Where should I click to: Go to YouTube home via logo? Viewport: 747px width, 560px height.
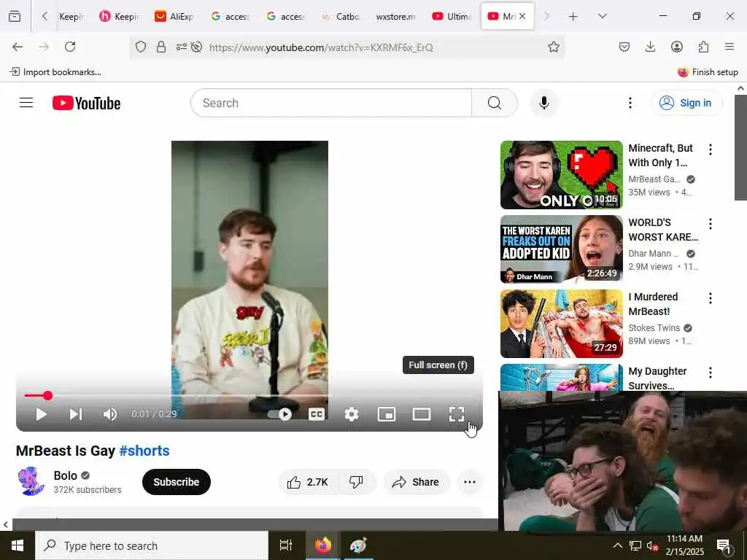tap(86, 103)
